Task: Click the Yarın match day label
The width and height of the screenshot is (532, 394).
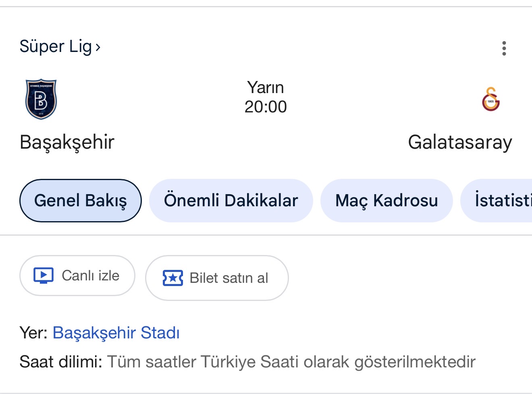Action: click(x=266, y=87)
